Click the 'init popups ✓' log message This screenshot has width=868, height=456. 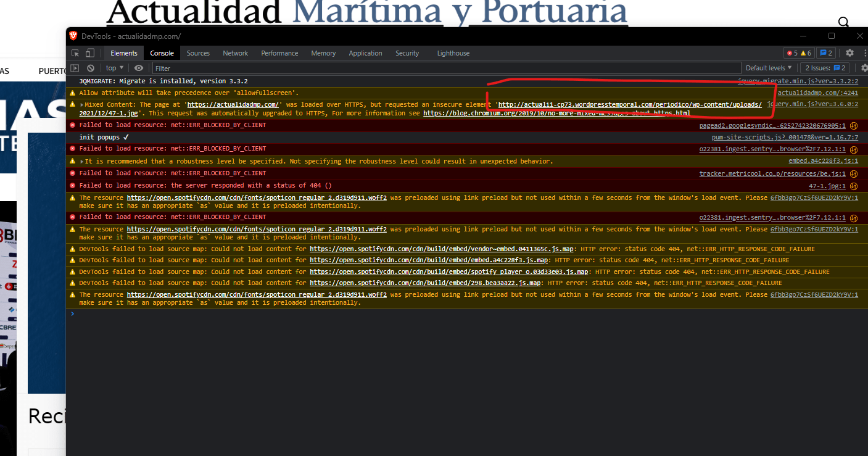(x=104, y=137)
